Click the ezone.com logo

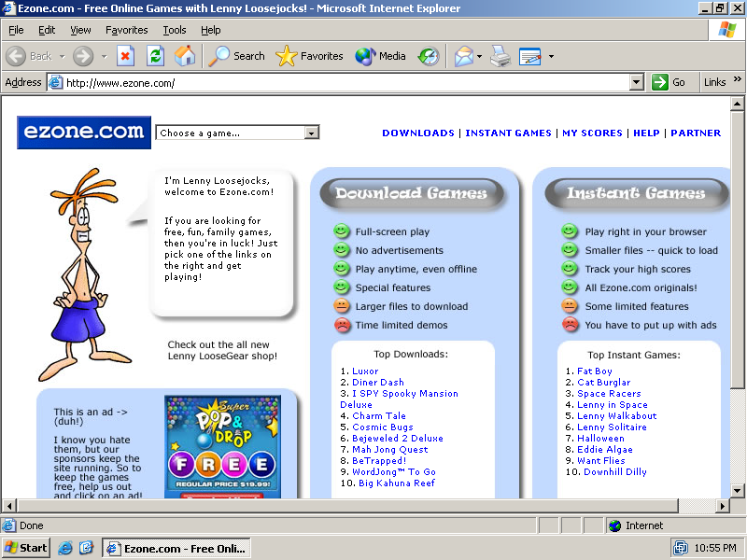pyautogui.click(x=84, y=133)
